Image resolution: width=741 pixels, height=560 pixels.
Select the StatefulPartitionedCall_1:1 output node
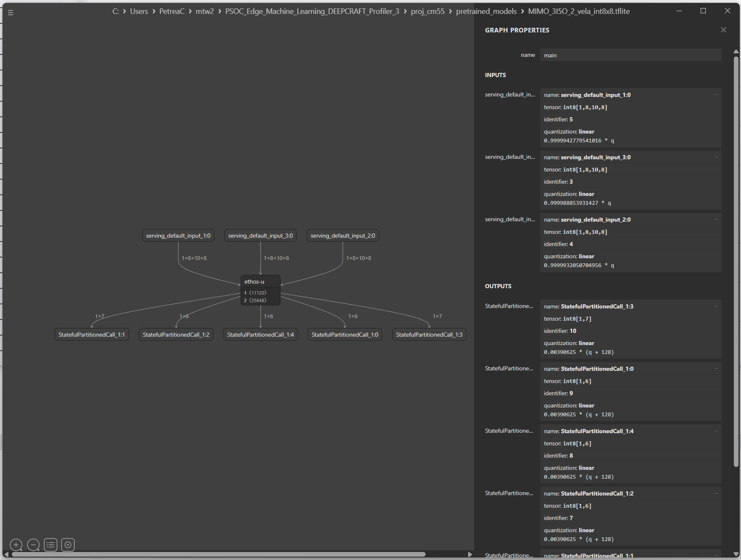click(92, 335)
